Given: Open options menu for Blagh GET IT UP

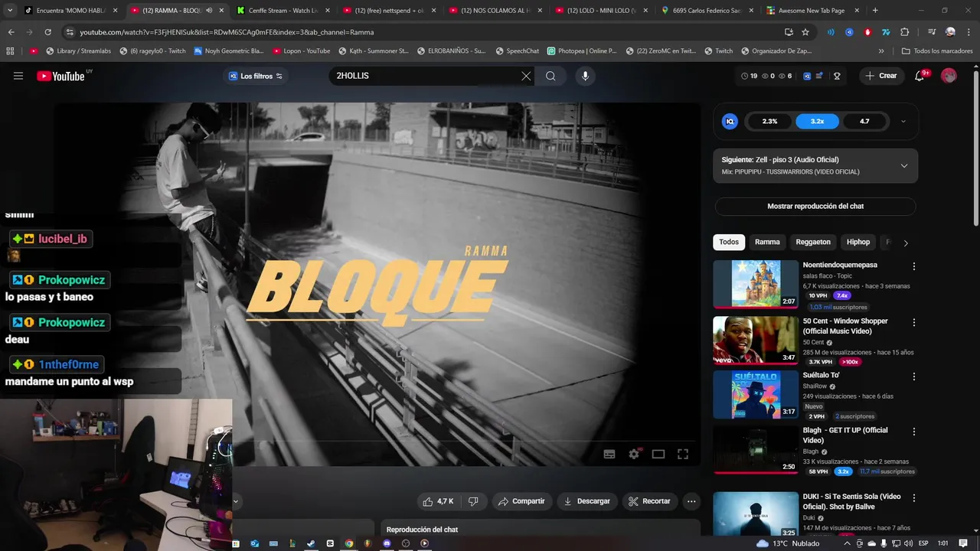Looking at the screenshot, I should (913, 432).
